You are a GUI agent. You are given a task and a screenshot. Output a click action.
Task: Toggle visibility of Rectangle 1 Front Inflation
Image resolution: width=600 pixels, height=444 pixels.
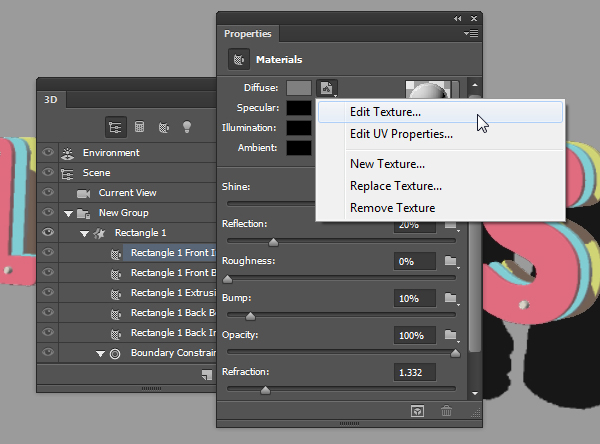pos(48,252)
